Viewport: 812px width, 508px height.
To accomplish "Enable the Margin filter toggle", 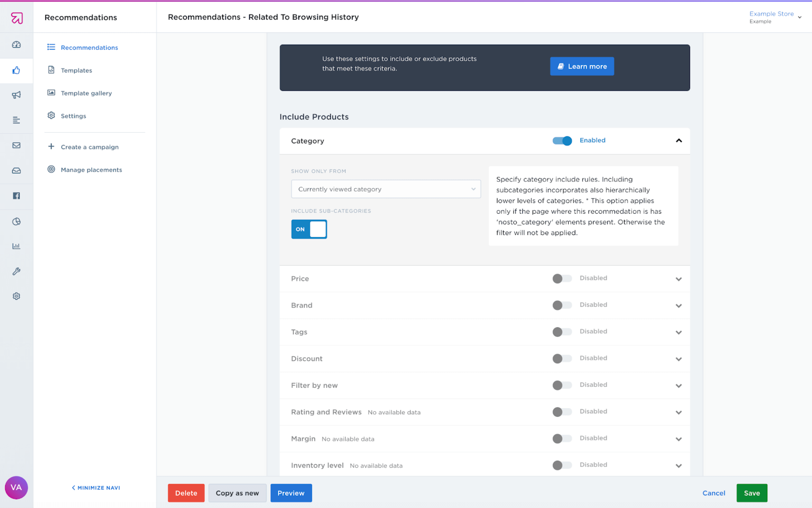I will pyautogui.click(x=562, y=439).
